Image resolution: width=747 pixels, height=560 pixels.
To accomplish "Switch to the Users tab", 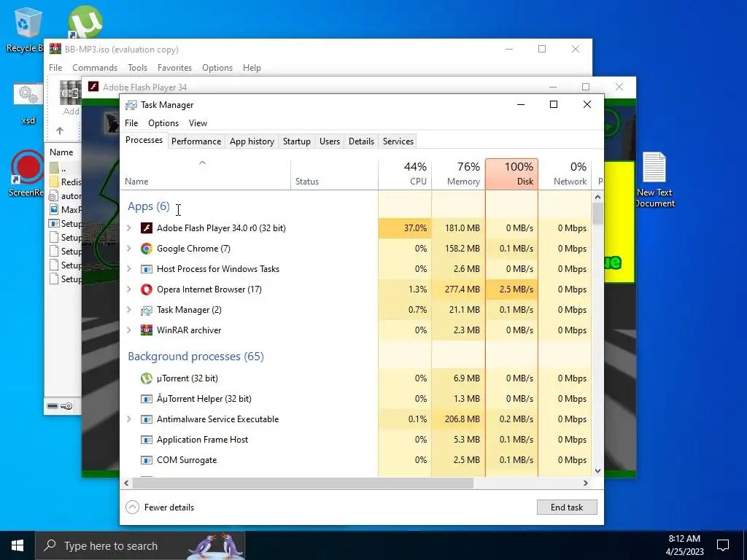I will pyautogui.click(x=330, y=141).
